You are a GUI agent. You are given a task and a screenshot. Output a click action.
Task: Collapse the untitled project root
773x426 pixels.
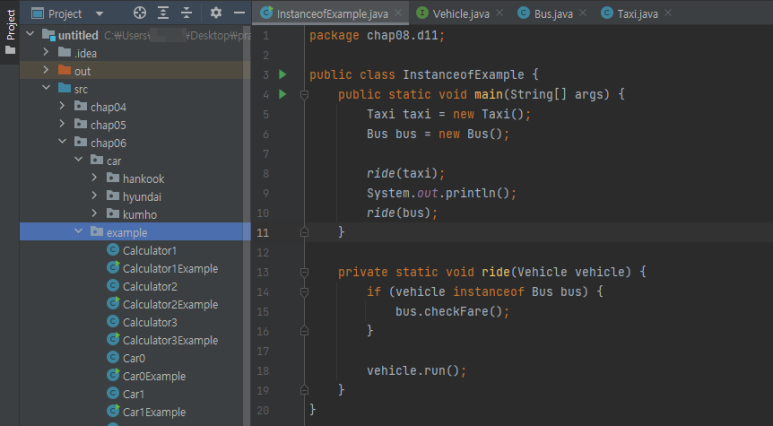(30, 34)
